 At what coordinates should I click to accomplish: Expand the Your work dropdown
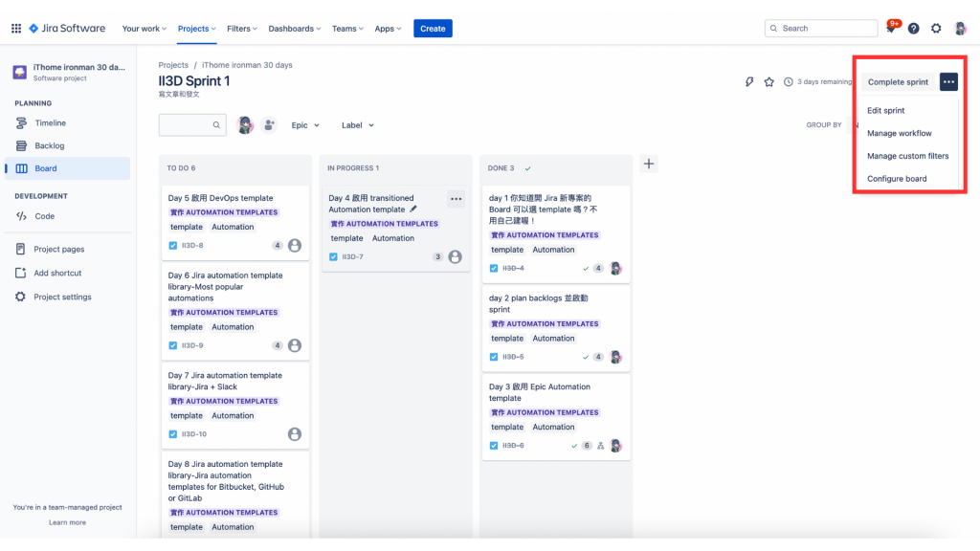point(145,28)
